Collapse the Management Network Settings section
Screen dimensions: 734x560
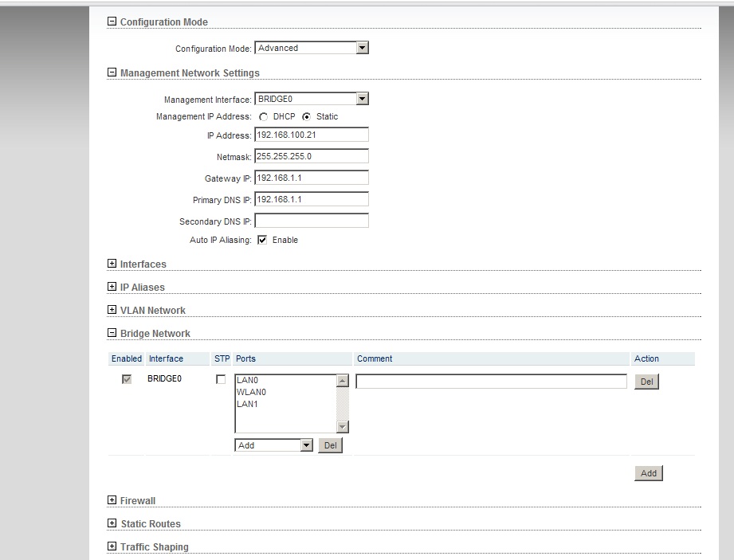(x=112, y=73)
